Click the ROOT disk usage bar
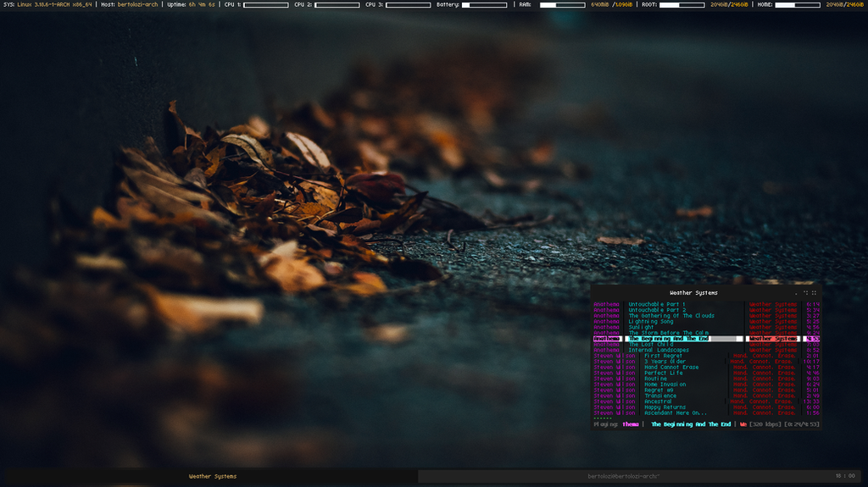868x487 pixels. pos(682,5)
